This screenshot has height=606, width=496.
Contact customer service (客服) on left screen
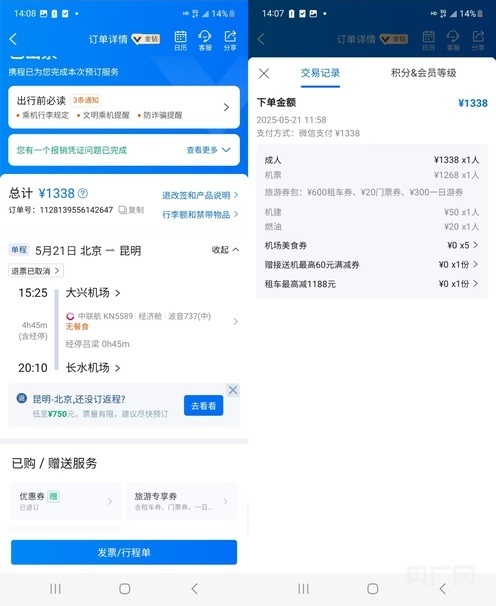[205, 41]
